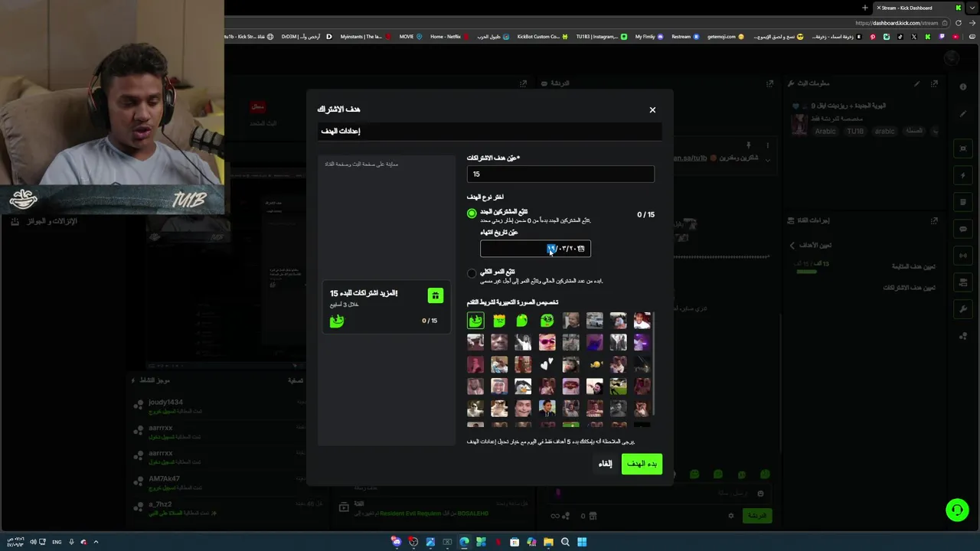The image size is (980, 551).
Task: Switch to Microsoft Edge on the taskbar
Action: [x=464, y=542]
